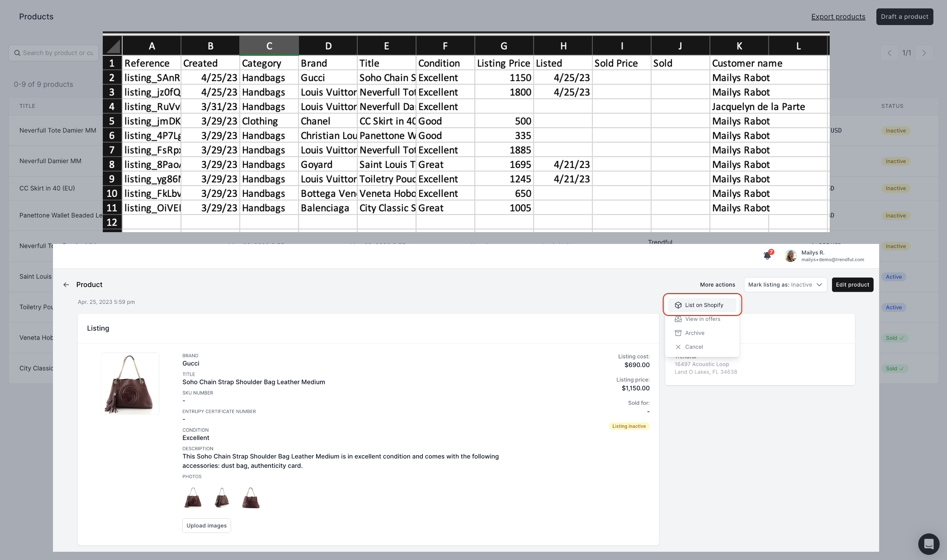Click the back arrow beside Product

point(66,285)
